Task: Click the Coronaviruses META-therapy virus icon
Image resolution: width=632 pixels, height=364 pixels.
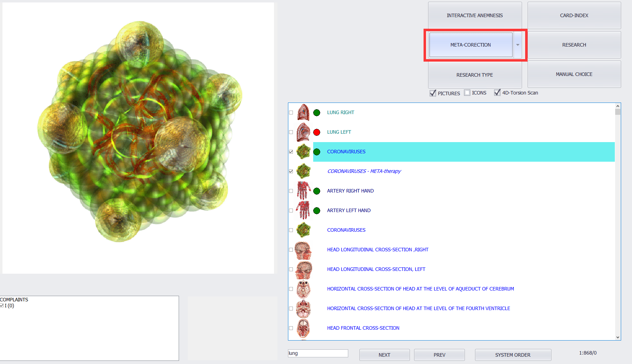Action: tap(303, 171)
